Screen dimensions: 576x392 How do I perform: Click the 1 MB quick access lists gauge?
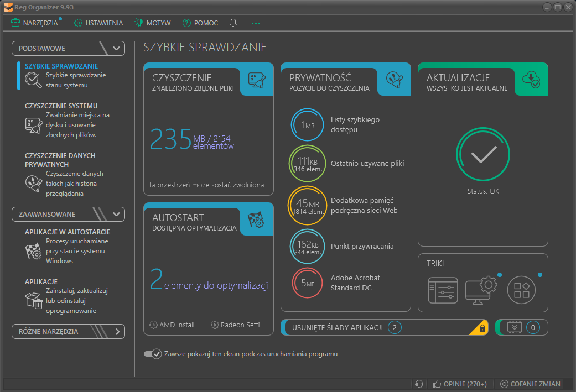308,125
